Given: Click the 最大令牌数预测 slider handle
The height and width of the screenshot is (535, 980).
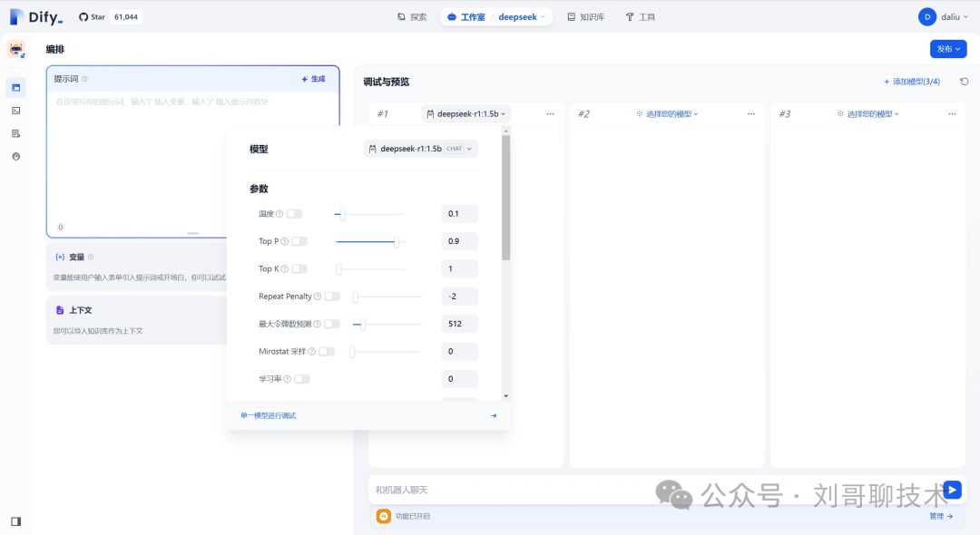Looking at the screenshot, I should tap(362, 324).
